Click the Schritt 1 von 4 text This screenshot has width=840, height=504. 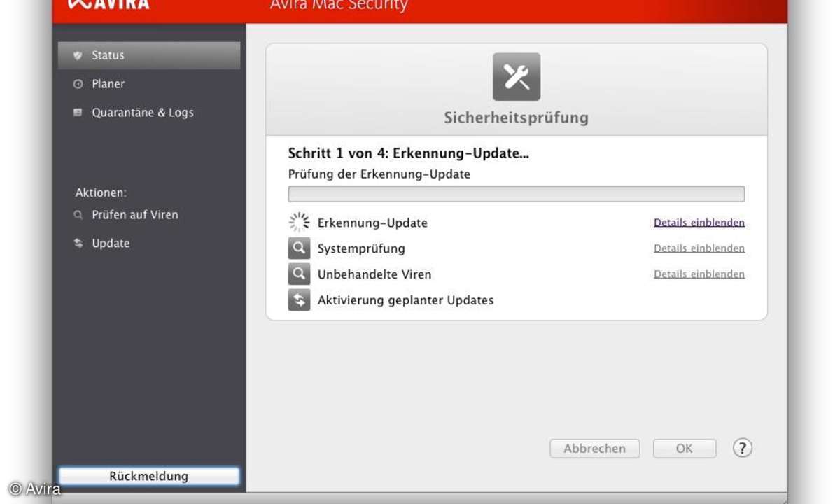point(409,153)
